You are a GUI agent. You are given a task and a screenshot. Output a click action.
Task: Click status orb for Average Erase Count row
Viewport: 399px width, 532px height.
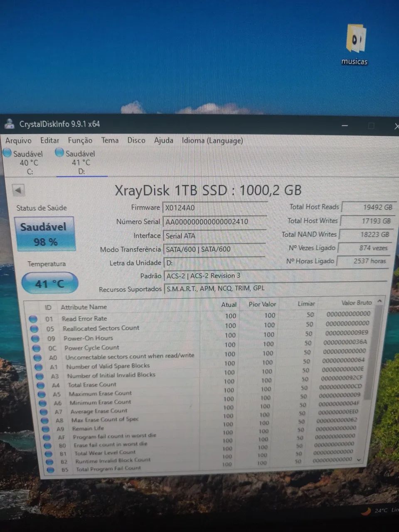pyautogui.click(x=44, y=412)
